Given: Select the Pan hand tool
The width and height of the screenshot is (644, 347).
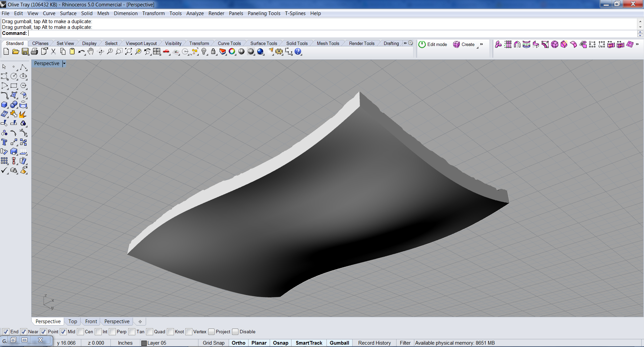Looking at the screenshot, I should (x=91, y=52).
